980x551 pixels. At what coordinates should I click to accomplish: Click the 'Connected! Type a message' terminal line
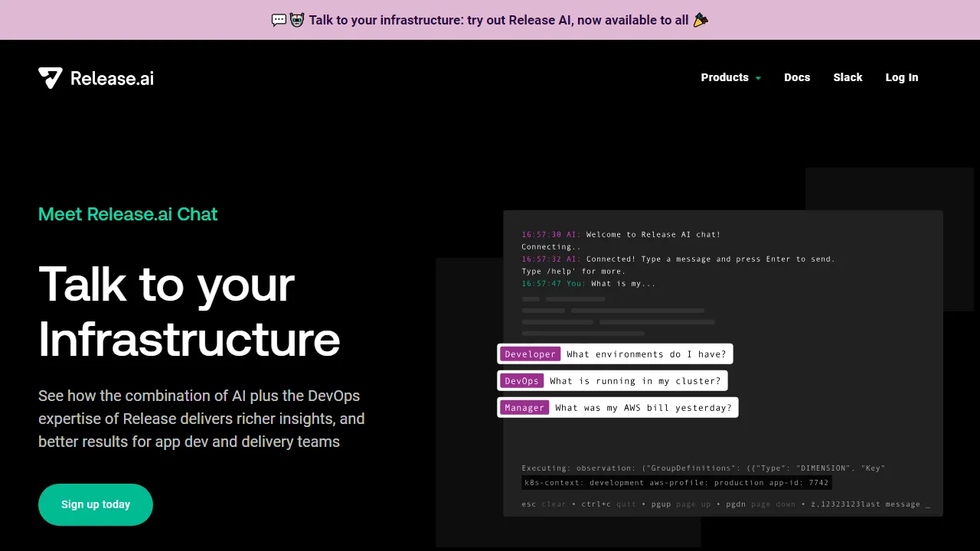tap(678, 259)
